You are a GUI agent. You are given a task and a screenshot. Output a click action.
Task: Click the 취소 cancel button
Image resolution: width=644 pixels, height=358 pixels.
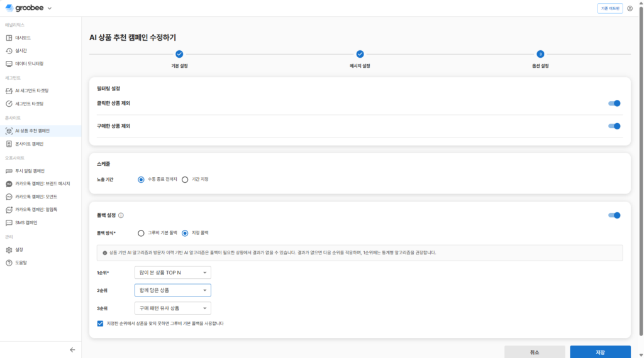535,352
